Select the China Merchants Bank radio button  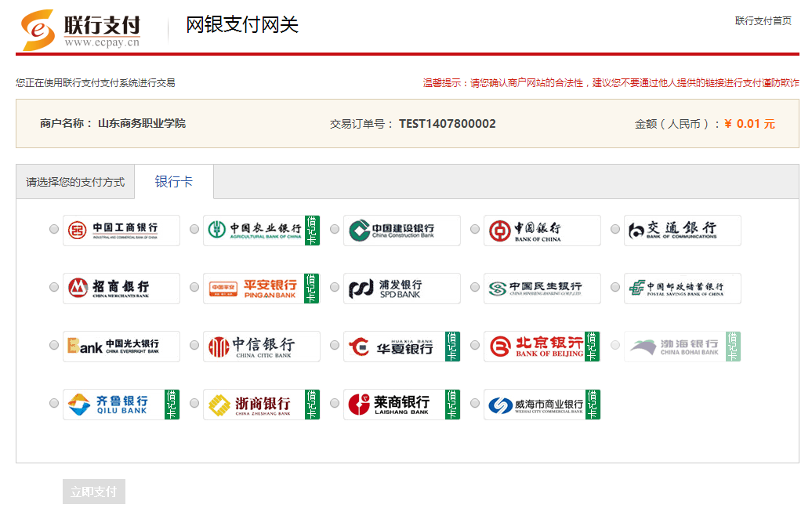(x=54, y=287)
